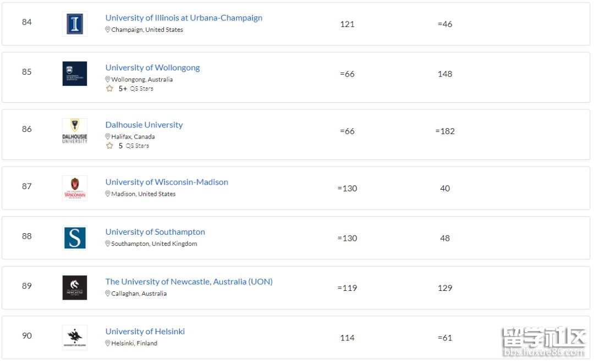Open The University of Newcastle, Australia link
Screen dimensions: 594x364
pyautogui.click(x=189, y=282)
